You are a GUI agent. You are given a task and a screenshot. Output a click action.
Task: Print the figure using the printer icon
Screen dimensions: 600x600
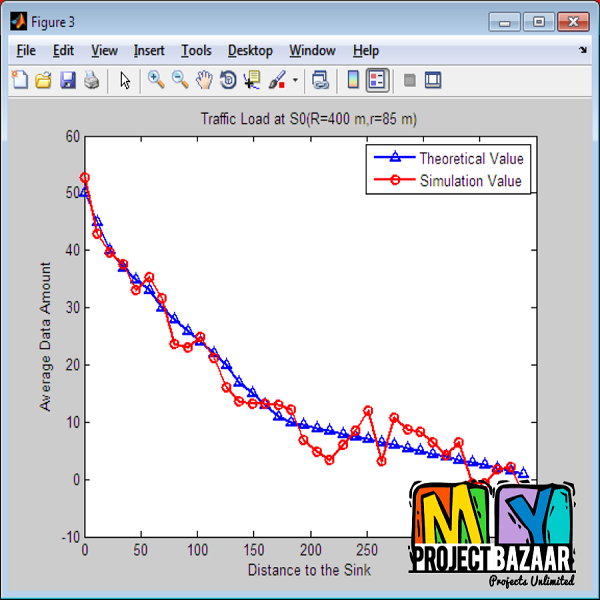coord(91,80)
